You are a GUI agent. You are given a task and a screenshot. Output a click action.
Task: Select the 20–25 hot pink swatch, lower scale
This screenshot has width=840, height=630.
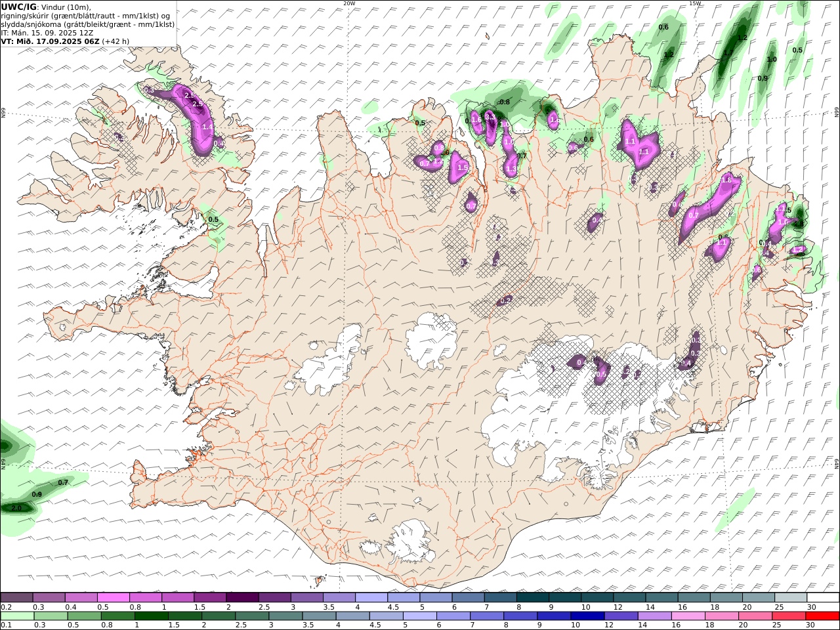coord(754,616)
